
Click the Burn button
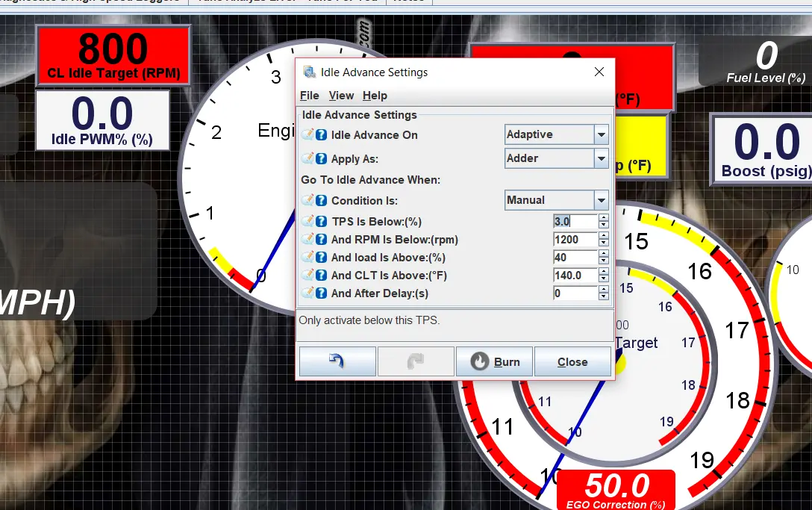point(494,361)
